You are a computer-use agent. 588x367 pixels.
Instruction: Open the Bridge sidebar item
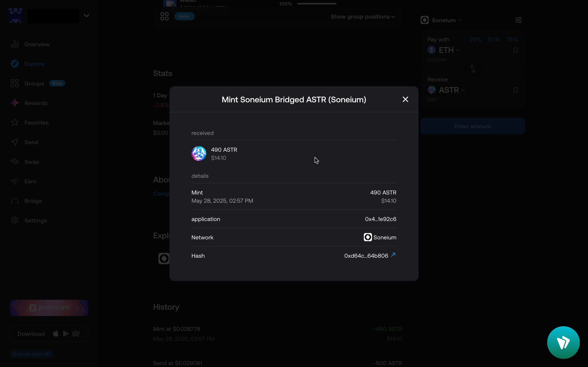(33, 201)
